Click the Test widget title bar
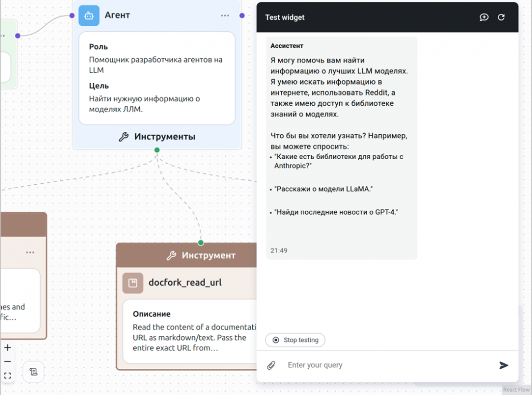The height and width of the screenshot is (395, 532). [x=285, y=17]
